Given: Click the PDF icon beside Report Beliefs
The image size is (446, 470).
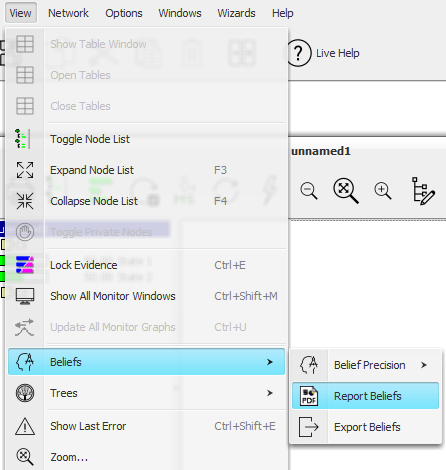Looking at the screenshot, I should [x=309, y=396].
